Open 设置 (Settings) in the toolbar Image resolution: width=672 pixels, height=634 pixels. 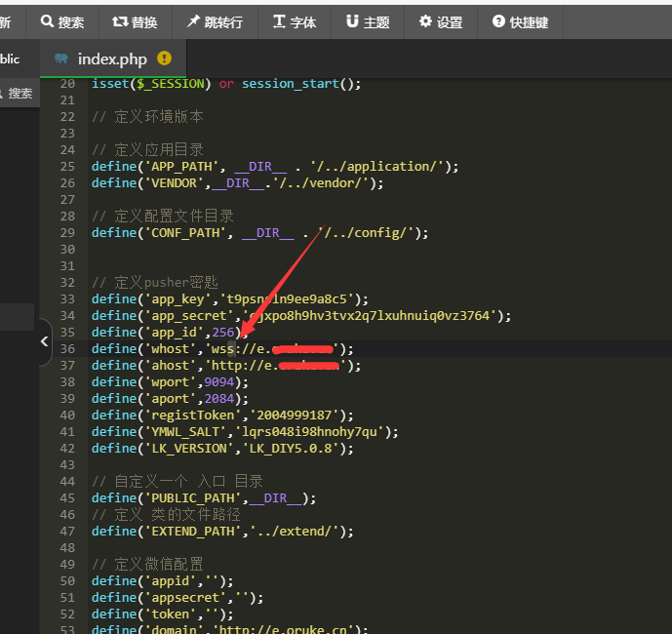[x=441, y=21]
